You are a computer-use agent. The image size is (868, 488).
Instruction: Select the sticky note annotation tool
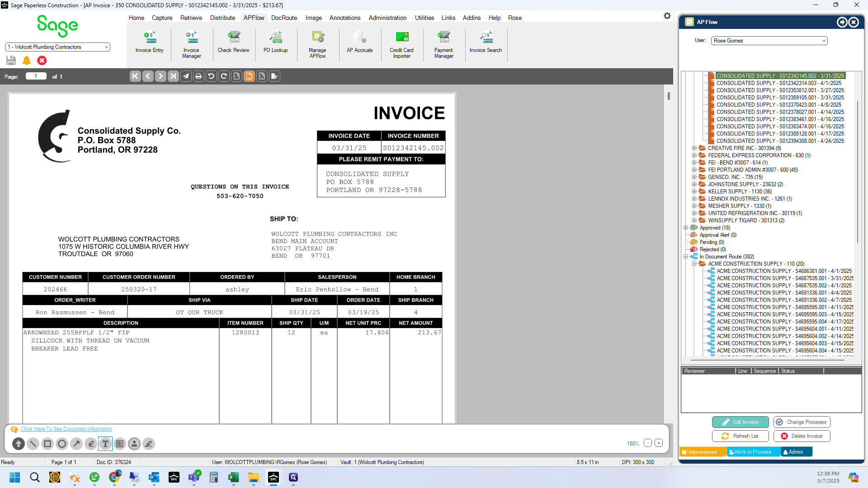(120, 444)
